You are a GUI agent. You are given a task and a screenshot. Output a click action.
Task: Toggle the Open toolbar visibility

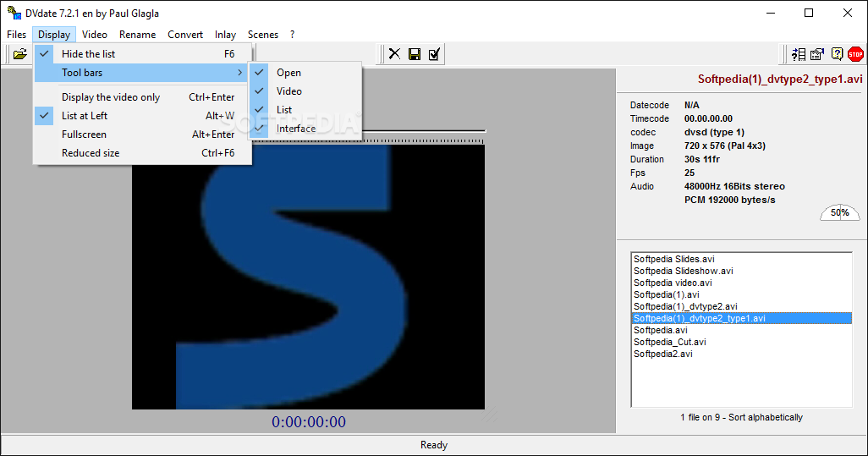coord(306,73)
